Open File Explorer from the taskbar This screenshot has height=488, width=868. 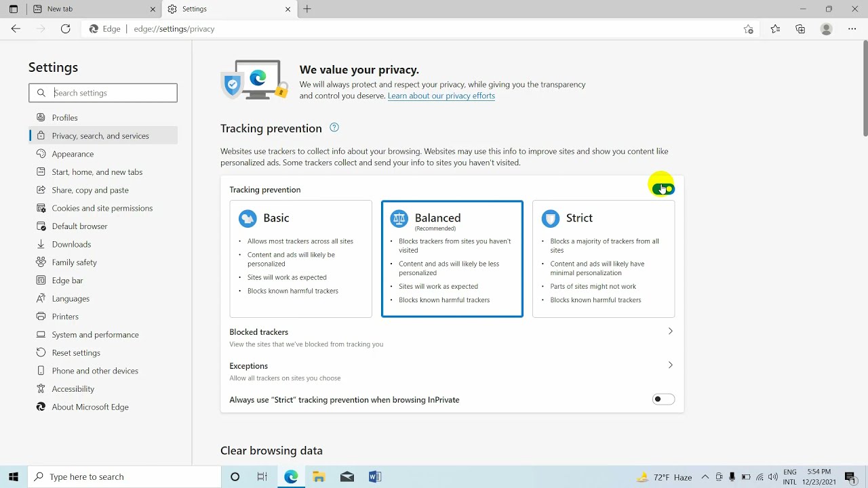pyautogui.click(x=319, y=477)
